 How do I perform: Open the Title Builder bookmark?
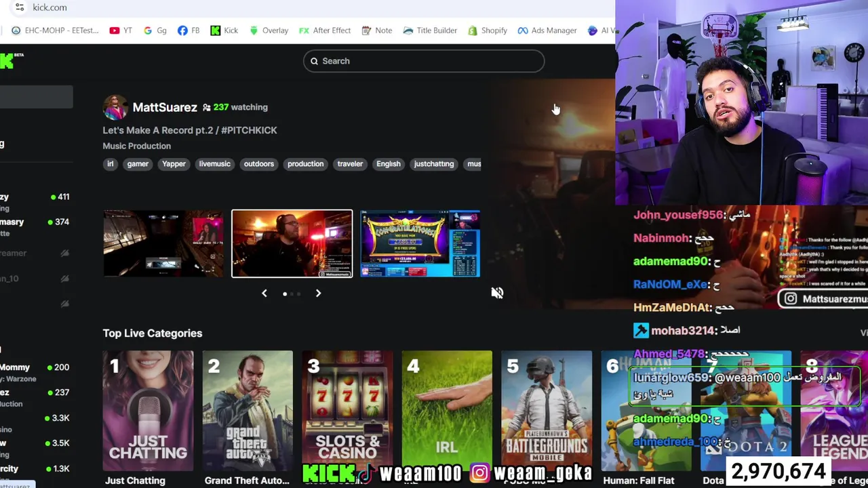pos(430,30)
